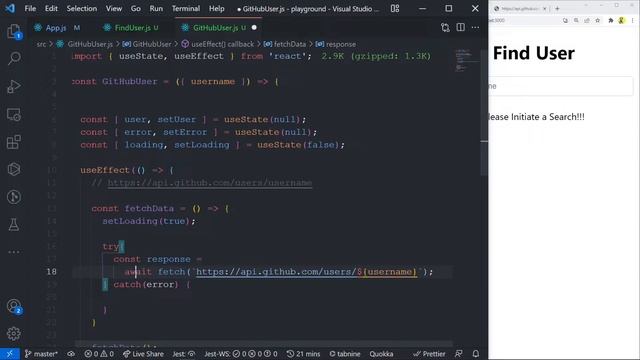Open the Manage settings gear
Image resolution: width=640 pixels, height=360 pixels.
[x=14, y=333]
